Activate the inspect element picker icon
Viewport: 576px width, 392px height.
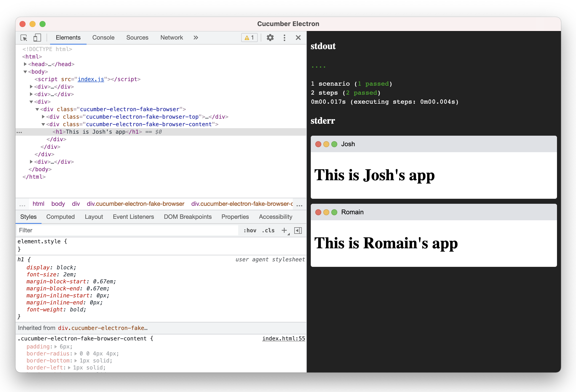click(24, 38)
